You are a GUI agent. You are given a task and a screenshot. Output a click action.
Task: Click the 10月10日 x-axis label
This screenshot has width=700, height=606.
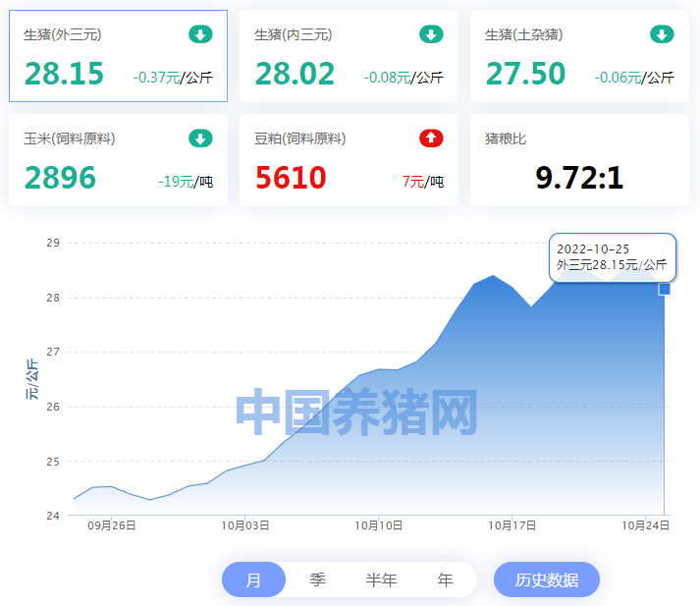(x=379, y=525)
